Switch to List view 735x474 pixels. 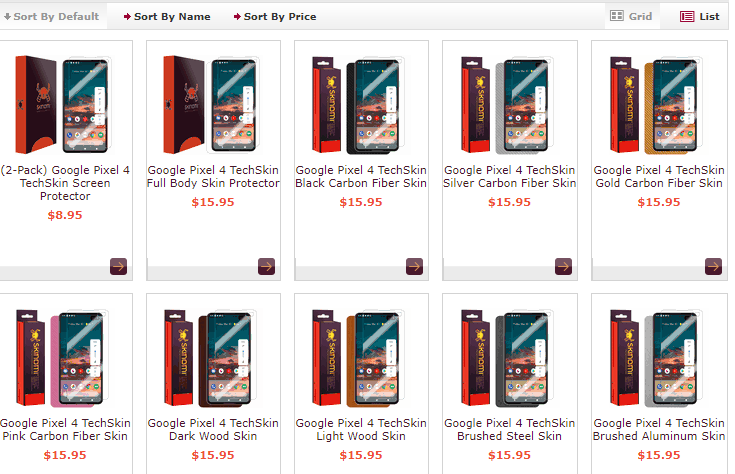[699, 17]
